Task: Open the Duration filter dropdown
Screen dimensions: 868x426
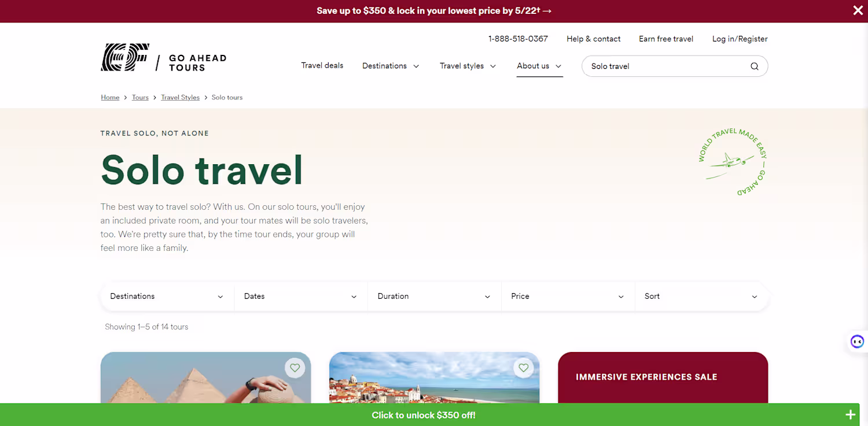Action: click(x=435, y=296)
